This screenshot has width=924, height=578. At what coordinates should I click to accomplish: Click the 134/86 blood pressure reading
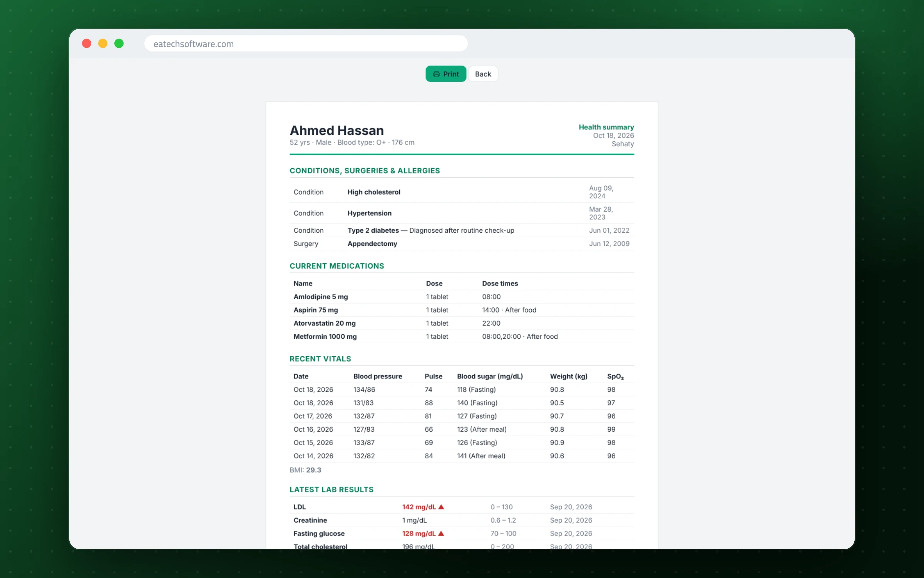tap(364, 390)
